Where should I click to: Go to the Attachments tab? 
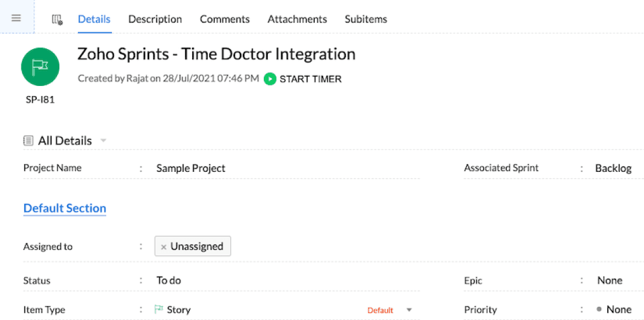297,19
